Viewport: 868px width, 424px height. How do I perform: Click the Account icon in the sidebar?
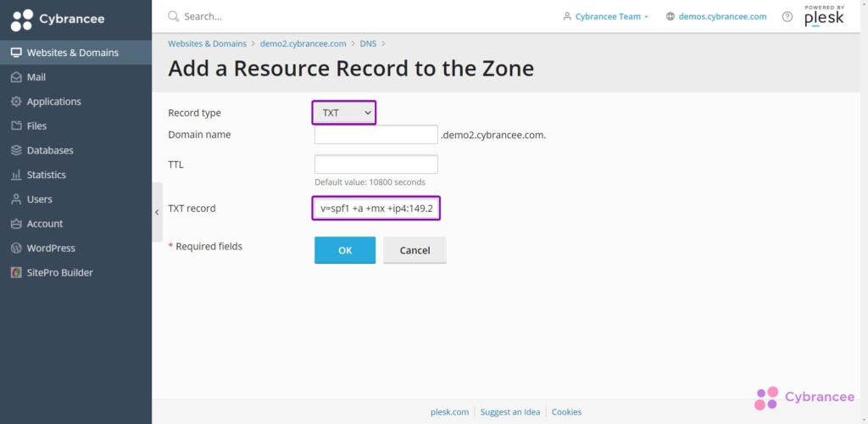pos(16,224)
